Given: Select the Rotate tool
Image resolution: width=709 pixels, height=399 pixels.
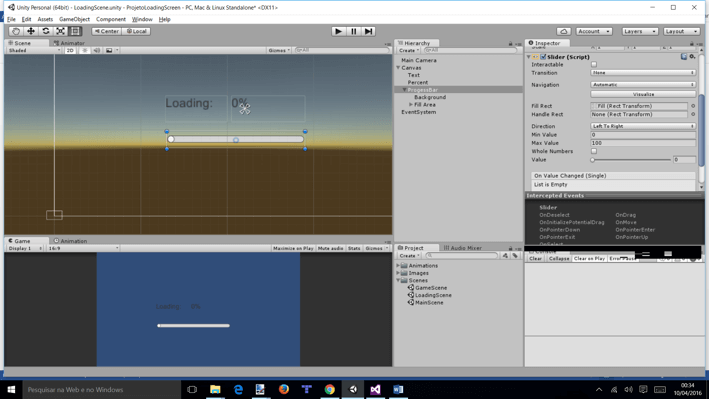Looking at the screenshot, I should pos(46,31).
